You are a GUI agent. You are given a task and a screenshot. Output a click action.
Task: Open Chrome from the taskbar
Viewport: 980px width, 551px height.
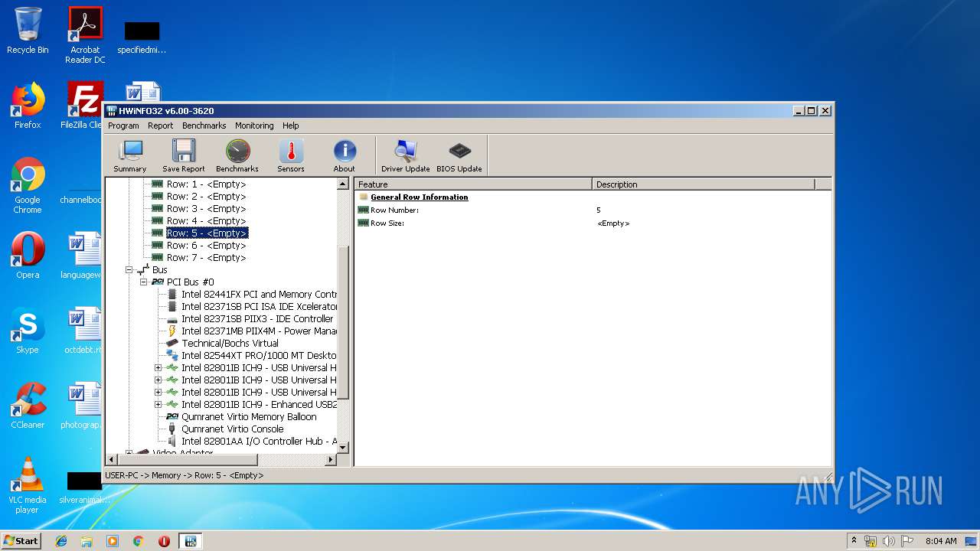[139, 541]
